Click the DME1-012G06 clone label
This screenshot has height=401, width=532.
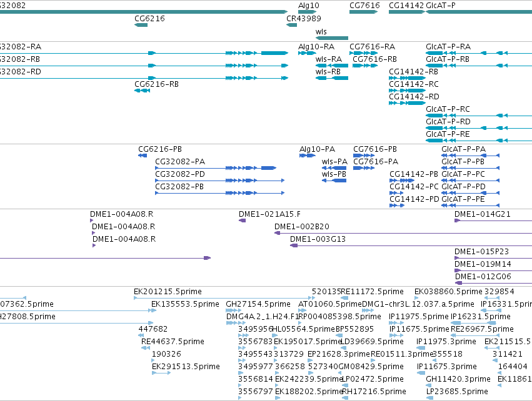[x=483, y=277]
